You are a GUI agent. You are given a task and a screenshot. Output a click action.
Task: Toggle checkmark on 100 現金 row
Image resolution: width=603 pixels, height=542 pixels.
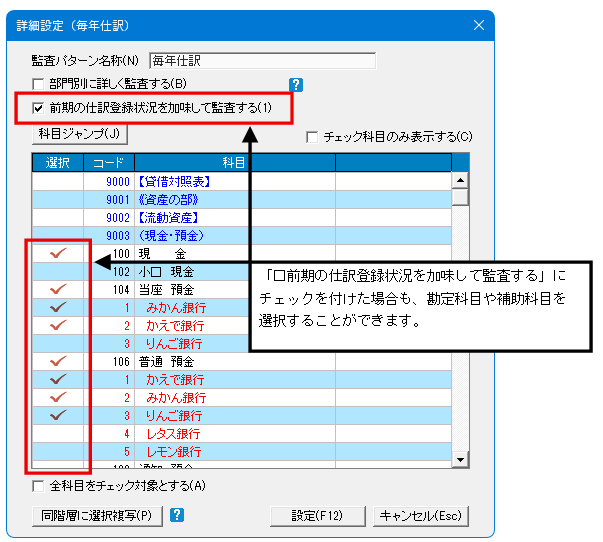(57, 254)
